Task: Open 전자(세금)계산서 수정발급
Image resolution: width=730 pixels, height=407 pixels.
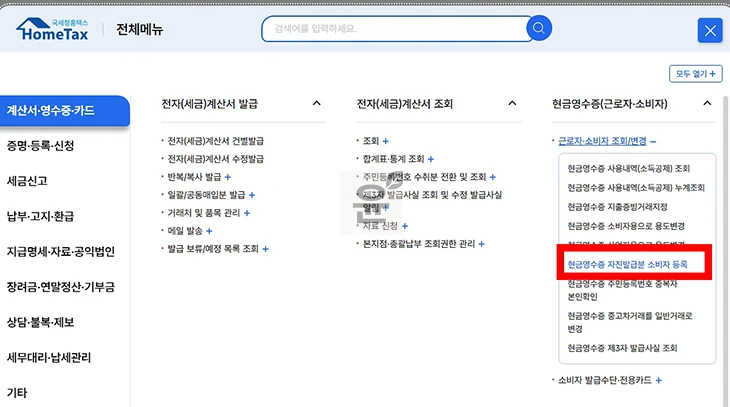Action: [x=216, y=159]
